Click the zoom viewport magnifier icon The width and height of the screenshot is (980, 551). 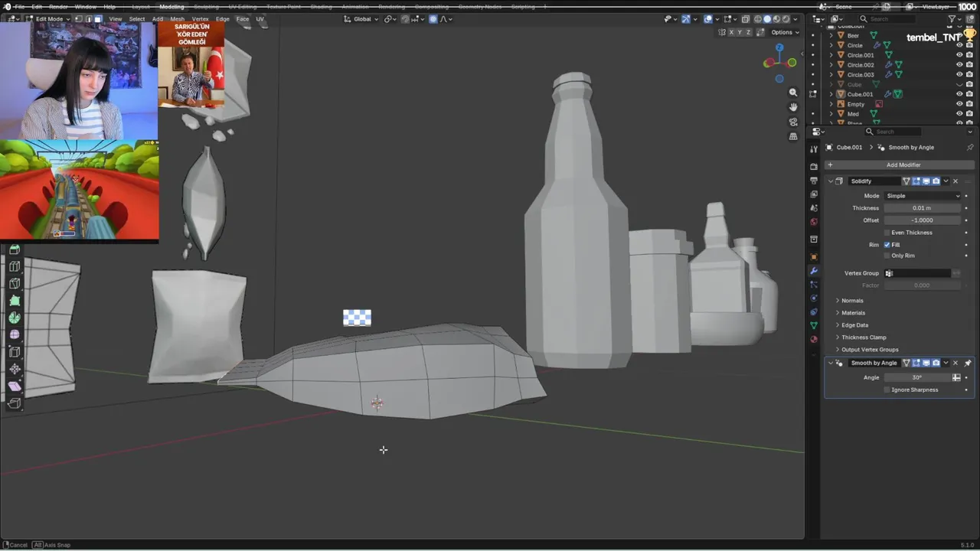[793, 93]
